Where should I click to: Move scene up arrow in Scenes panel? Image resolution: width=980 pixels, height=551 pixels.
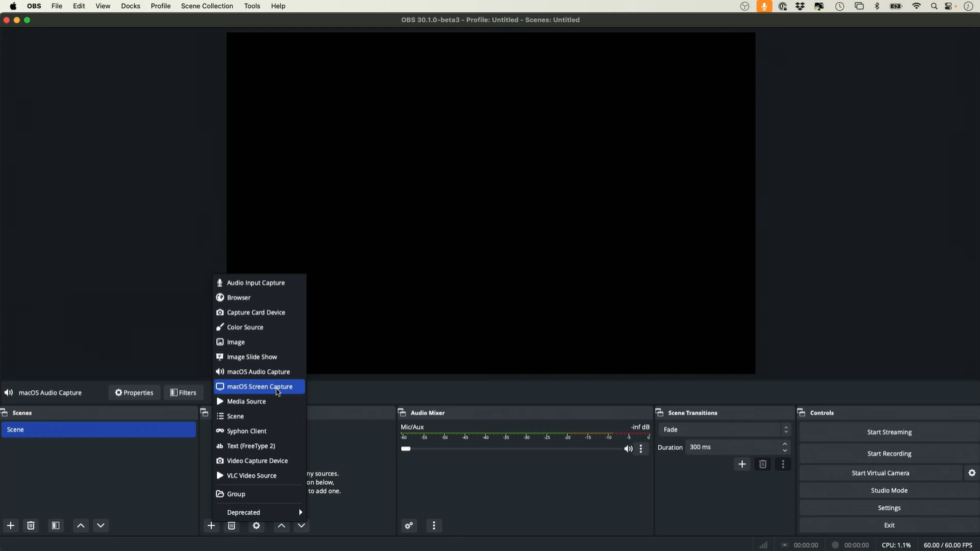[x=81, y=526]
